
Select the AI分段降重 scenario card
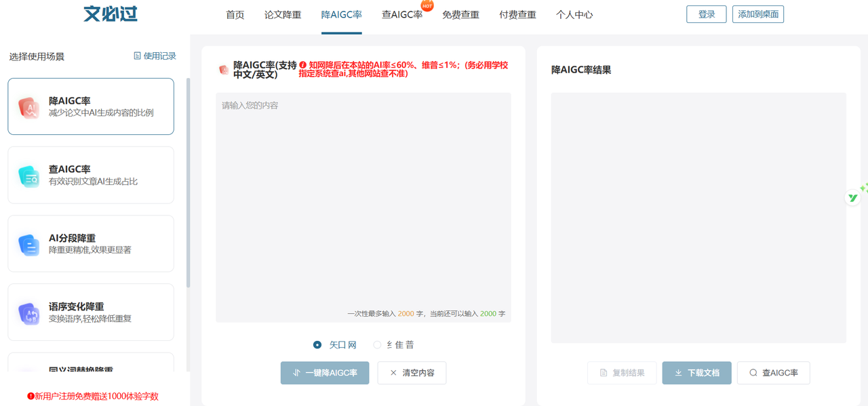coord(91,244)
